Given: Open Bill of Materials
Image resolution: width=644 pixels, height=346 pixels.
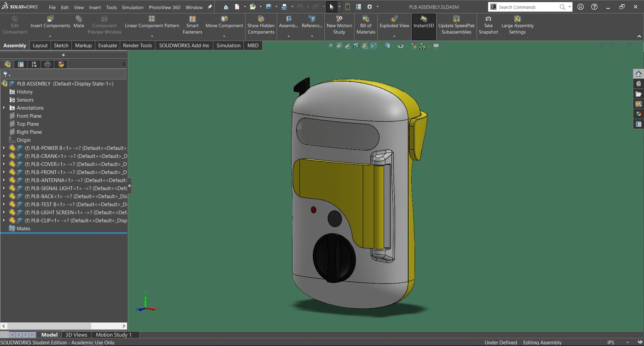Looking at the screenshot, I should (366, 25).
